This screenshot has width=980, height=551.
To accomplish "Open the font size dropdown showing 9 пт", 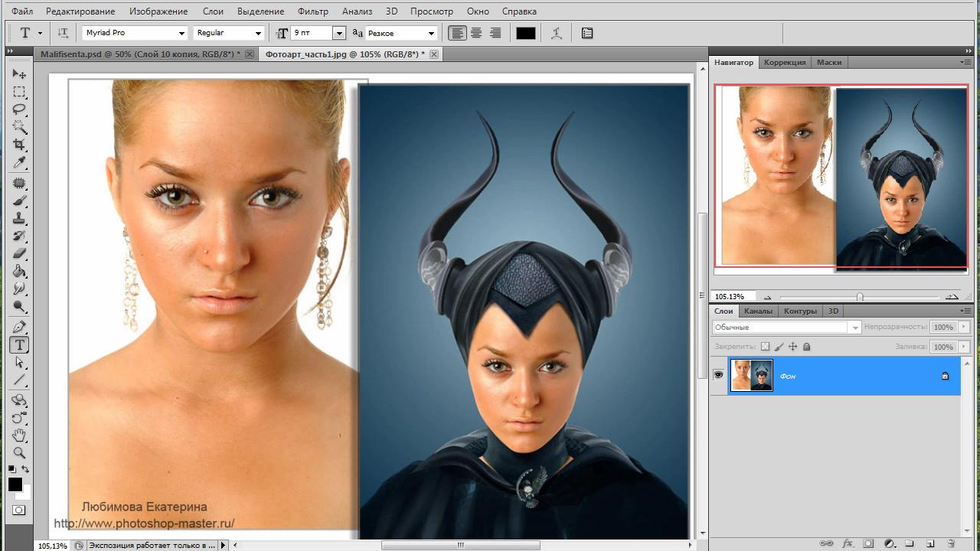I will pos(338,34).
